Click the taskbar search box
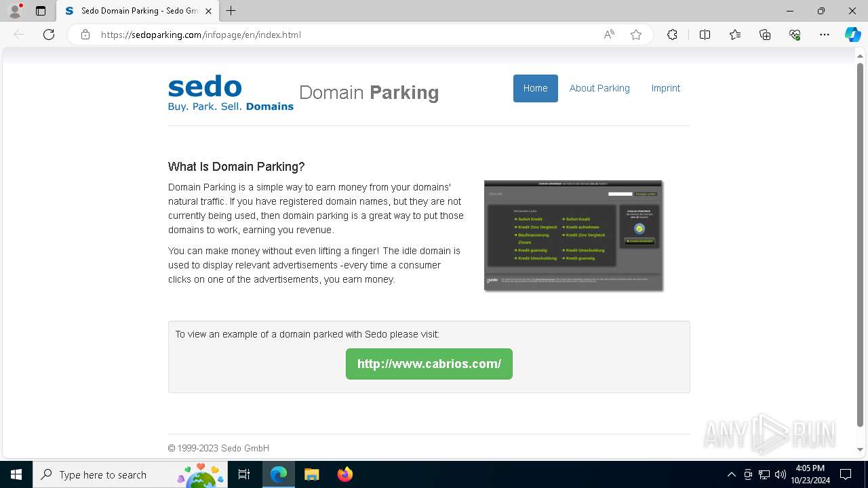Image resolution: width=868 pixels, height=488 pixels. [130, 474]
